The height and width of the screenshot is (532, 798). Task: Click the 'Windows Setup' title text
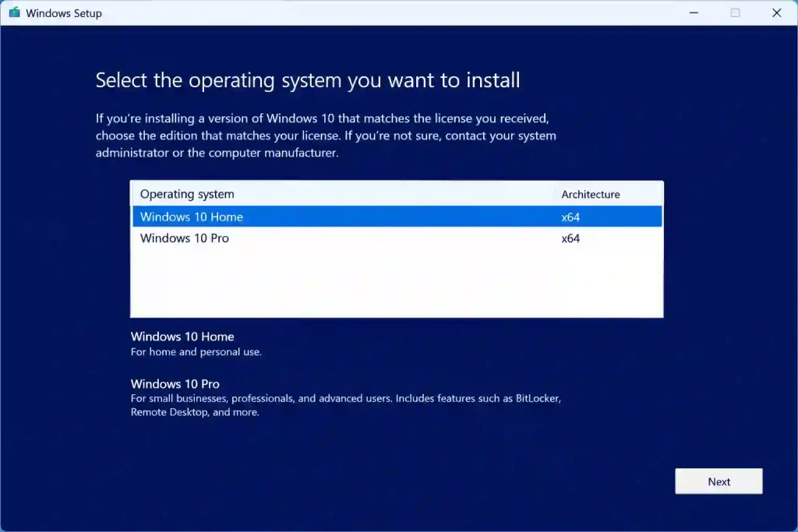tap(64, 13)
